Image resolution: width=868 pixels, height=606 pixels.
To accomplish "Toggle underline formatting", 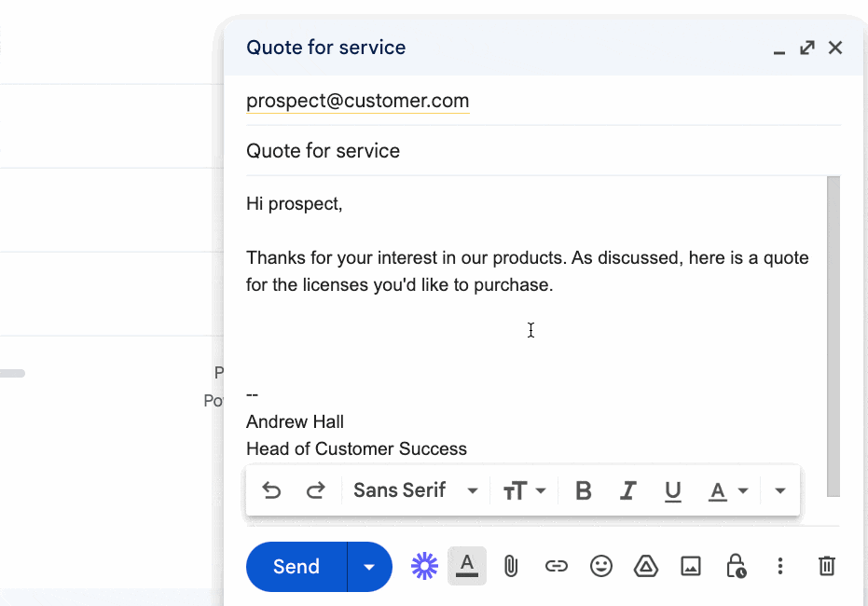I will click(x=673, y=490).
